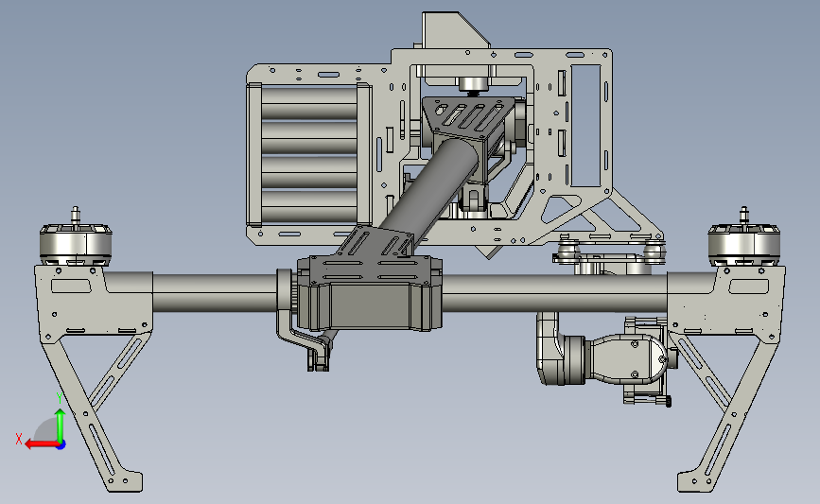820x504 pixels.
Task: Pick the triangular fin bracket at the top
Action: pos(455,30)
